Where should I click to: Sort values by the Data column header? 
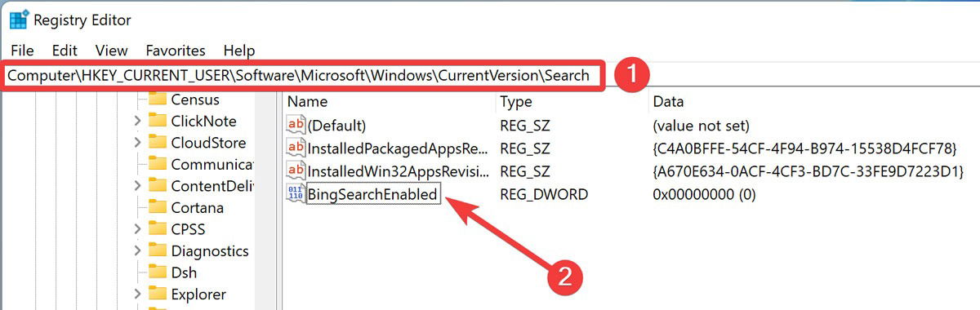[x=668, y=102]
